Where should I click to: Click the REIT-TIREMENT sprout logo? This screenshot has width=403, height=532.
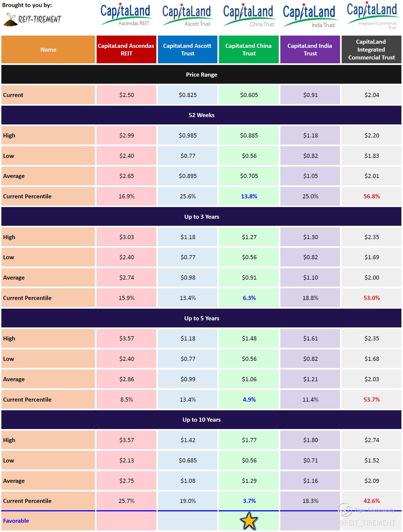tap(33, 19)
